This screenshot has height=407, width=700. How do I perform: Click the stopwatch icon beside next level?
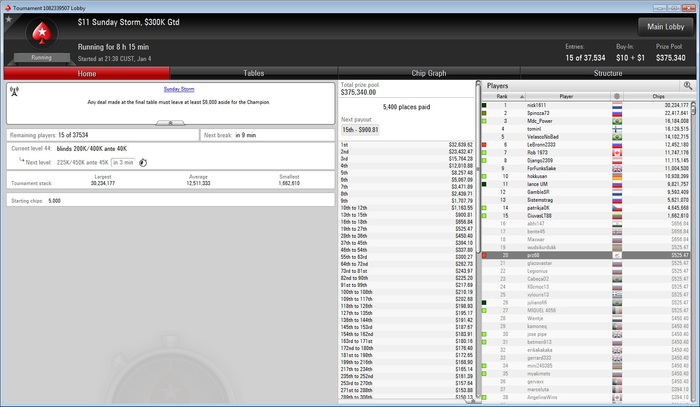143,163
